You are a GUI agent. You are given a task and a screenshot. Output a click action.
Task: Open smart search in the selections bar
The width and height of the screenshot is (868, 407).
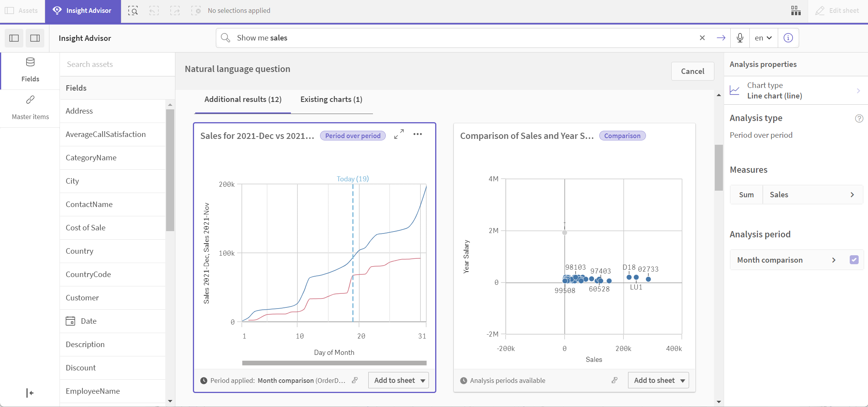(x=133, y=11)
